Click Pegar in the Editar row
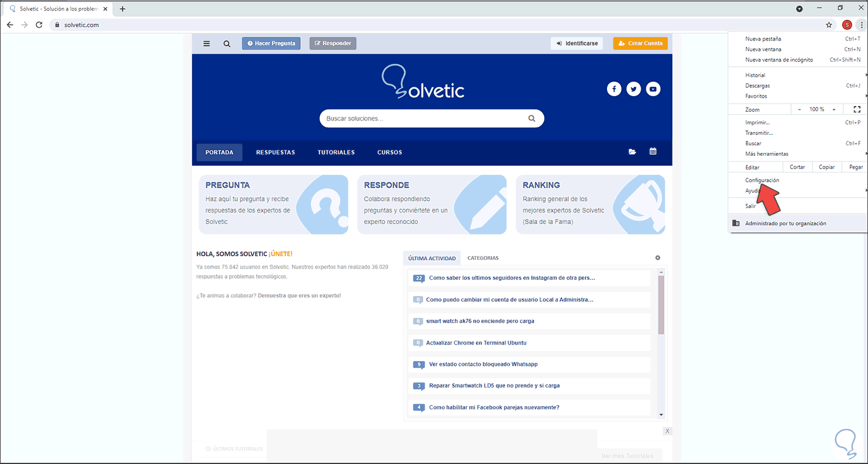The height and width of the screenshot is (464, 868). 856,167
